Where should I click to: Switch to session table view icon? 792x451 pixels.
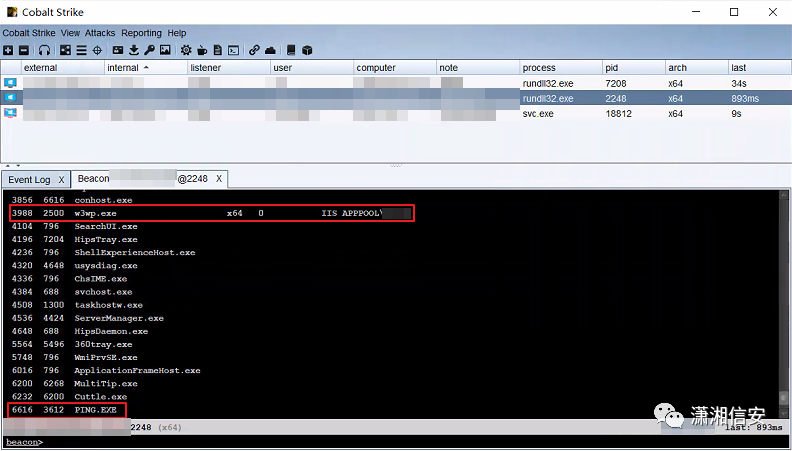coord(81,50)
